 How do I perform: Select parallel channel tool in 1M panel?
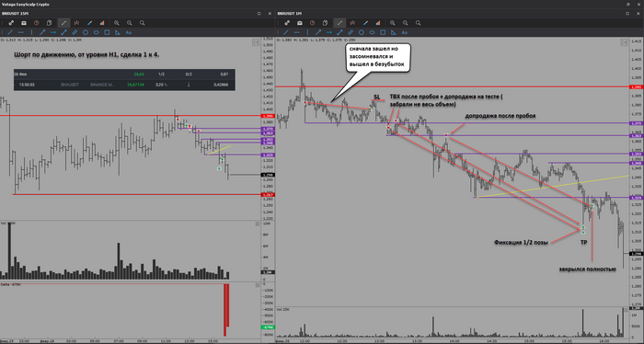(x=351, y=32)
